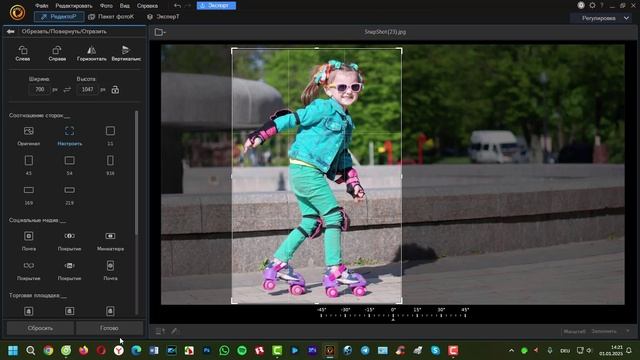Open the Справка menu
Viewport: 640px width, 360px height.
[x=147, y=6]
